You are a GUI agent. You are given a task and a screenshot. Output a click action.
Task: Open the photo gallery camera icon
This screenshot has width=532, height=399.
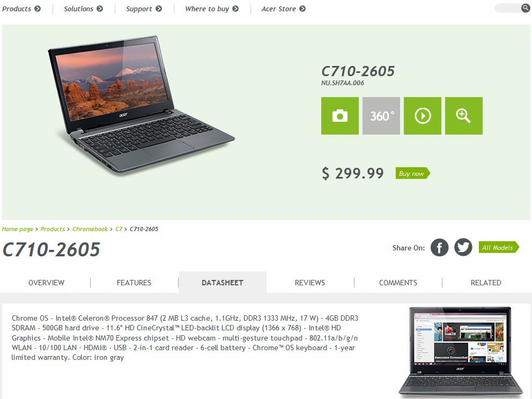[x=339, y=116]
